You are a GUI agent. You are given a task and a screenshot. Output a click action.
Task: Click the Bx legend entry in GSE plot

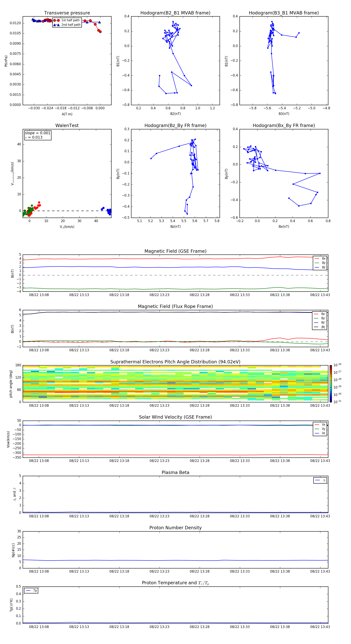[x=320, y=259]
